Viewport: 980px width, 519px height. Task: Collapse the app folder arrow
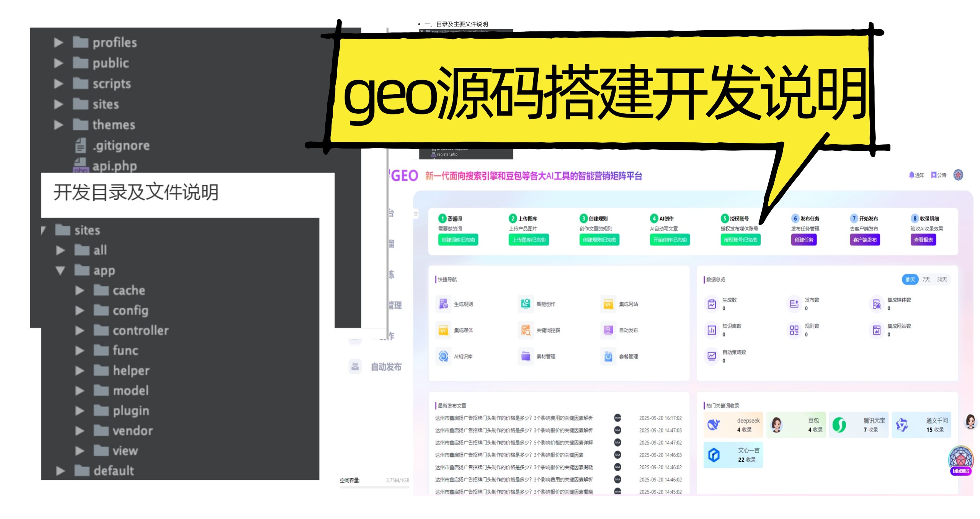click(x=60, y=271)
